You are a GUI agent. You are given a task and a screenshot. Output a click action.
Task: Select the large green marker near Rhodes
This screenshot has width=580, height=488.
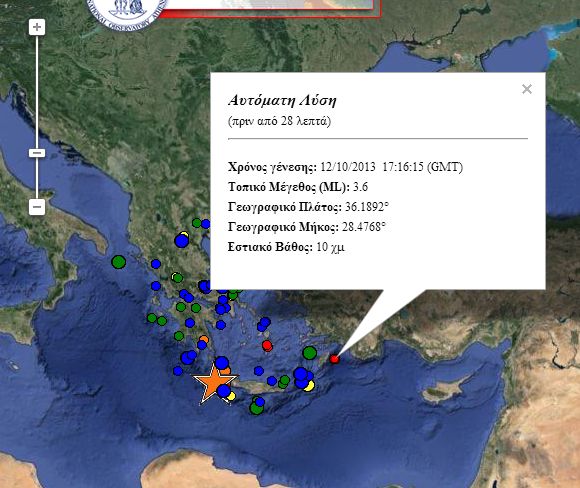coord(310,353)
